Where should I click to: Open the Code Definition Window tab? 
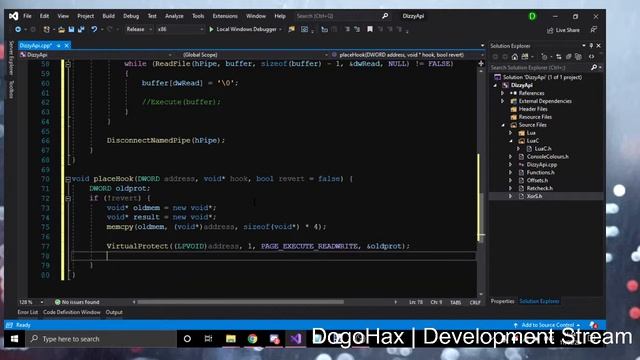coord(72,312)
